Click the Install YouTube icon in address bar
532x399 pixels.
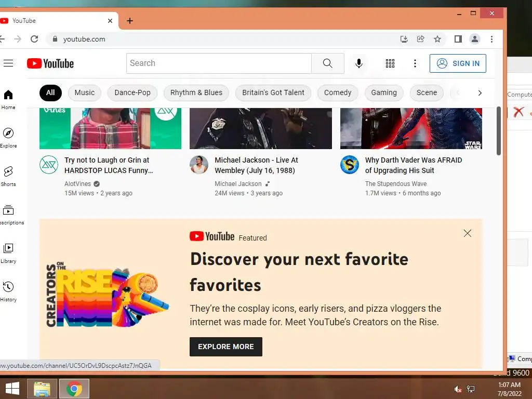point(404,39)
